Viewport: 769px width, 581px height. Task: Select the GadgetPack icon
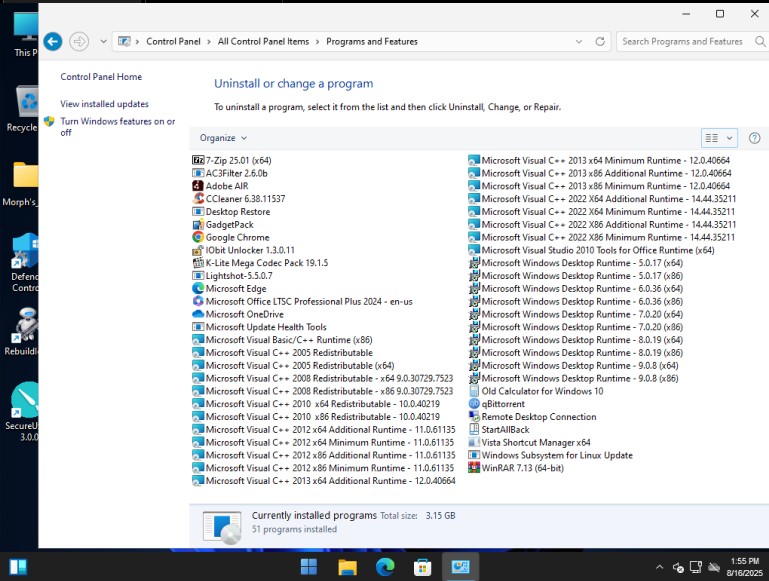pos(198,225)
